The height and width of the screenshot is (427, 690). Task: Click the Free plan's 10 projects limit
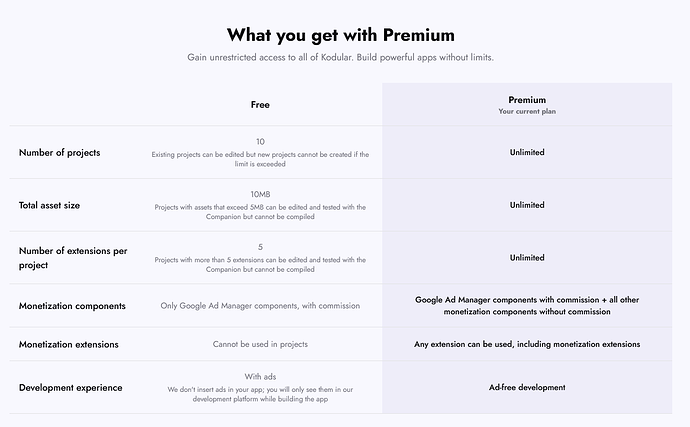coord(260,142)
